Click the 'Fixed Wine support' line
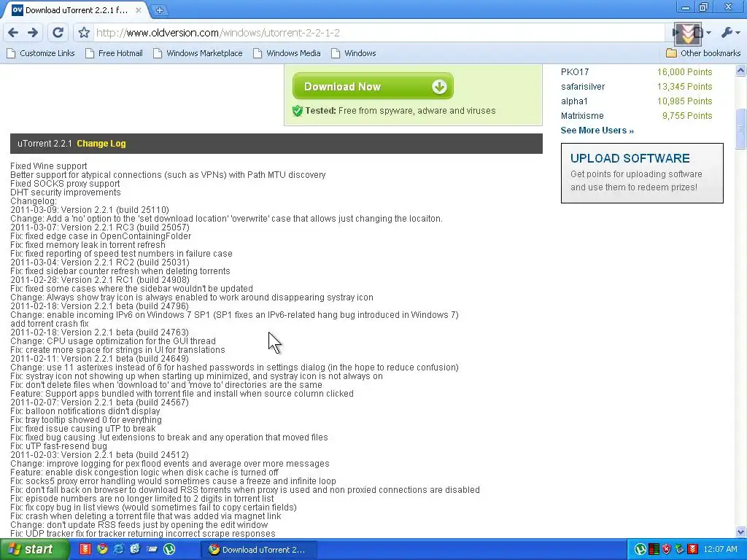Viewport: 747px width, 560px height. tap(49, 166)
